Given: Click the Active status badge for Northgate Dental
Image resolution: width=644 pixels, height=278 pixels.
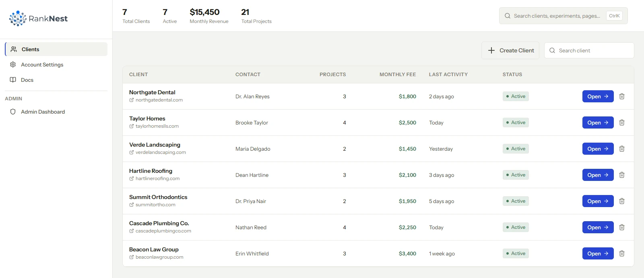Looking at the screenshot, I should point(516,96).
